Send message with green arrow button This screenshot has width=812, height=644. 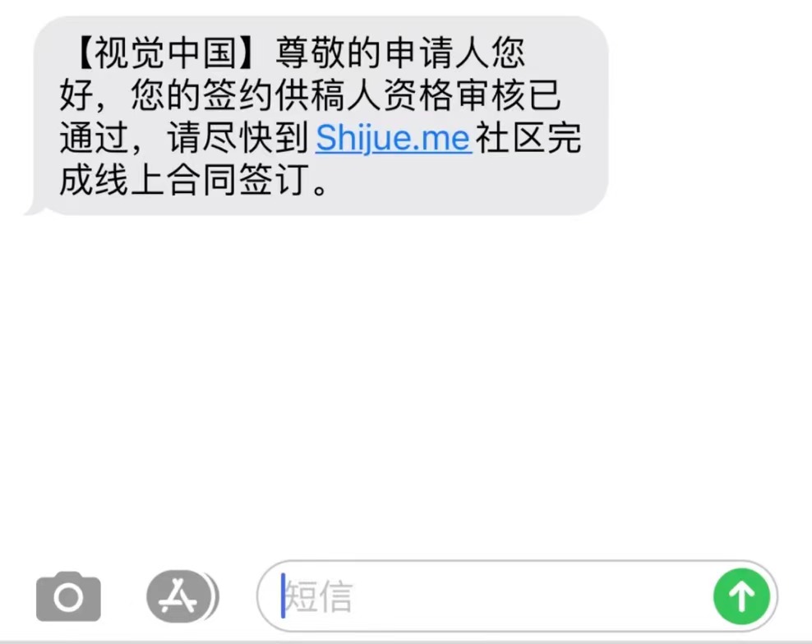coord(741,596)
